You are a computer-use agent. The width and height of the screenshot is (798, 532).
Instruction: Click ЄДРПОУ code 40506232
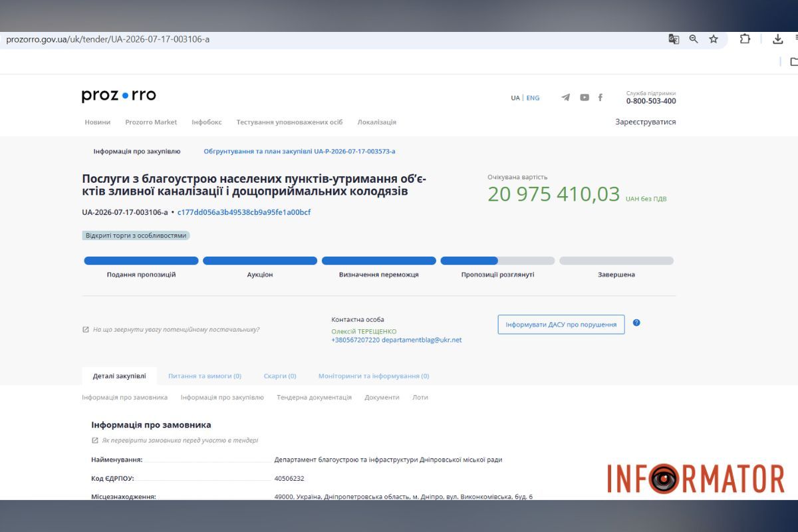click(x=289, y=478)
